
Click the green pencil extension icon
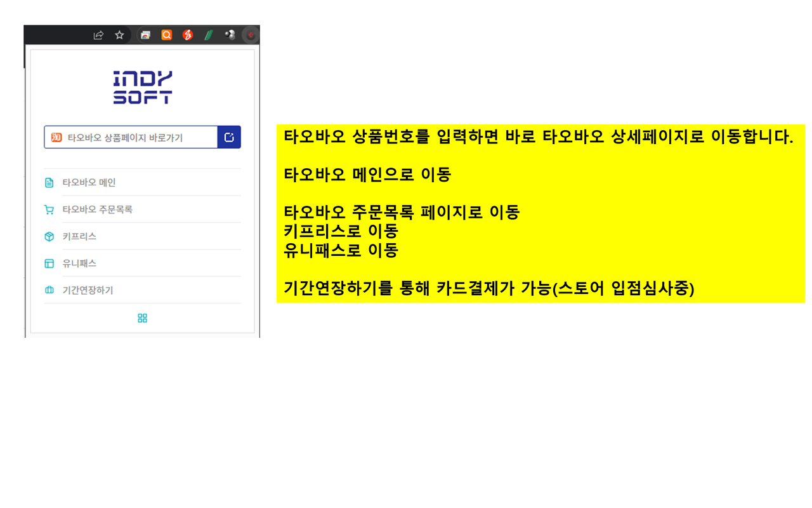tap(208, 35)
